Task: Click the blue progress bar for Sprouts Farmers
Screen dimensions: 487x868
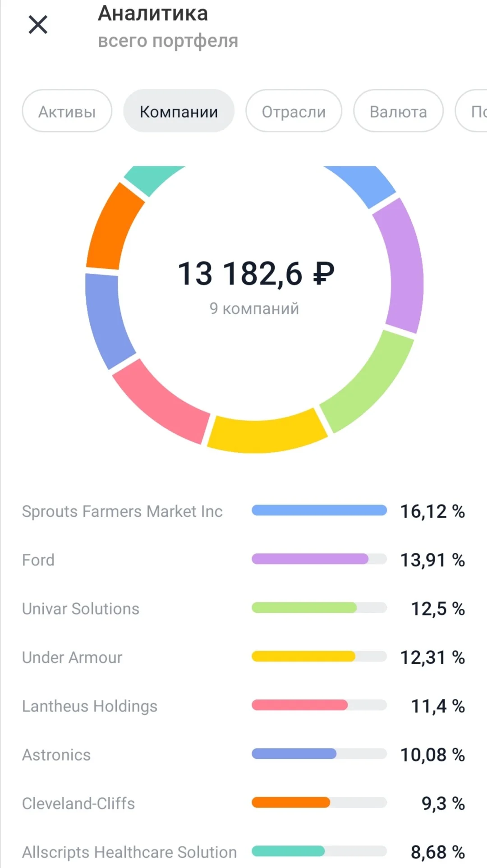Action: tap(319, 510)
